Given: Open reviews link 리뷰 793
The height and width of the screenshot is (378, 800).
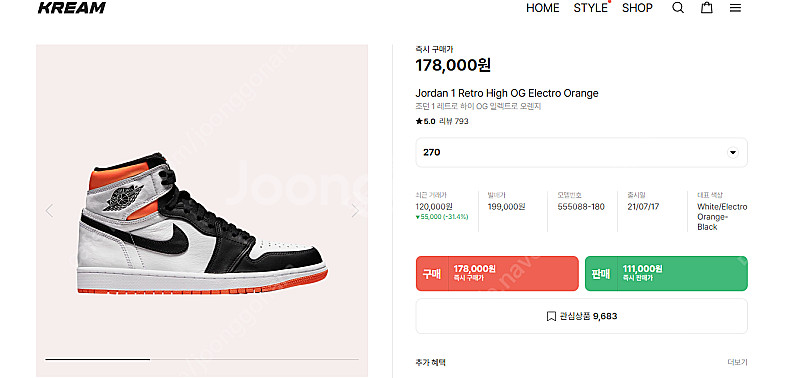Looking at the screenshot, I should [454, 121].
